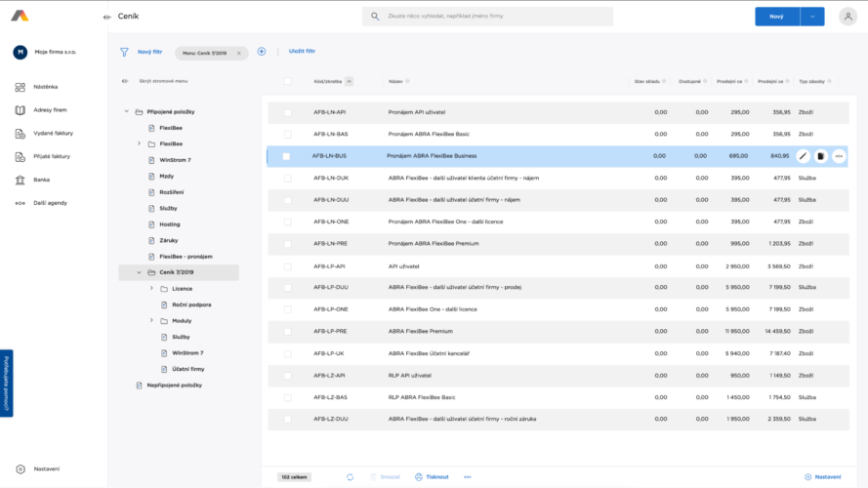Open the user profile icon at top right

click(846, 17)
